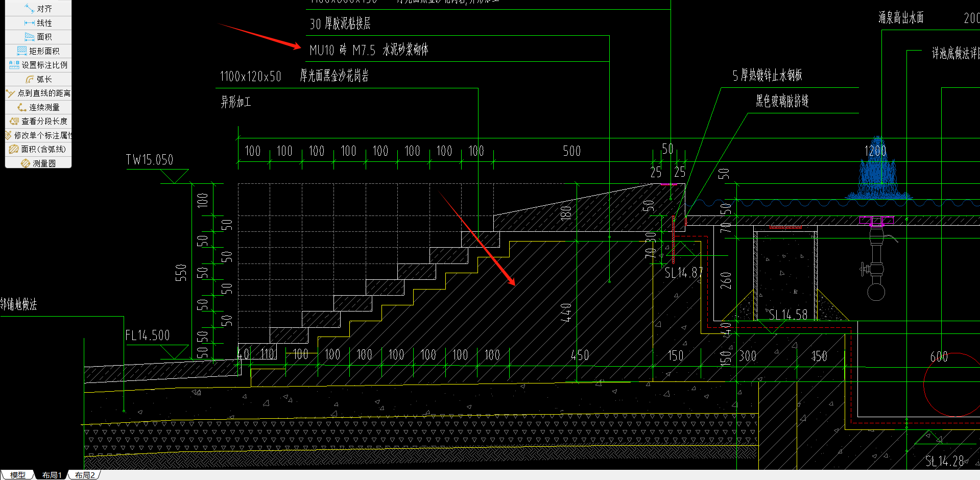Select the 详池底做法 note at right
This screenshot has width=980, height=480.
click(955, 53)
